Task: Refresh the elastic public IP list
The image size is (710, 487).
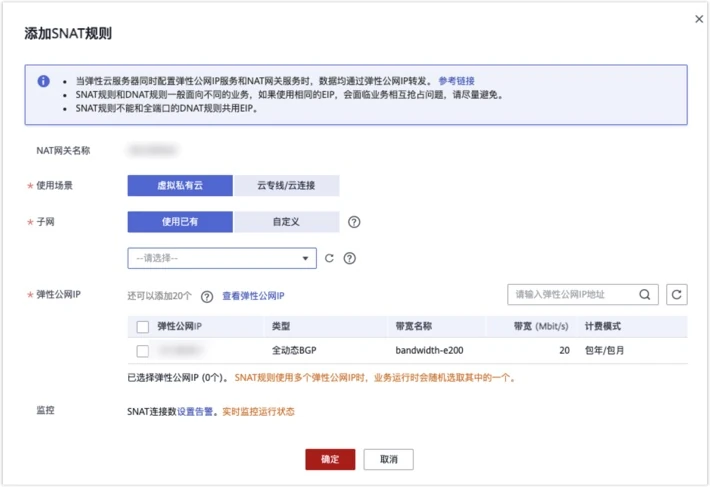Action: pyautogui.click(x=676, y=295)
